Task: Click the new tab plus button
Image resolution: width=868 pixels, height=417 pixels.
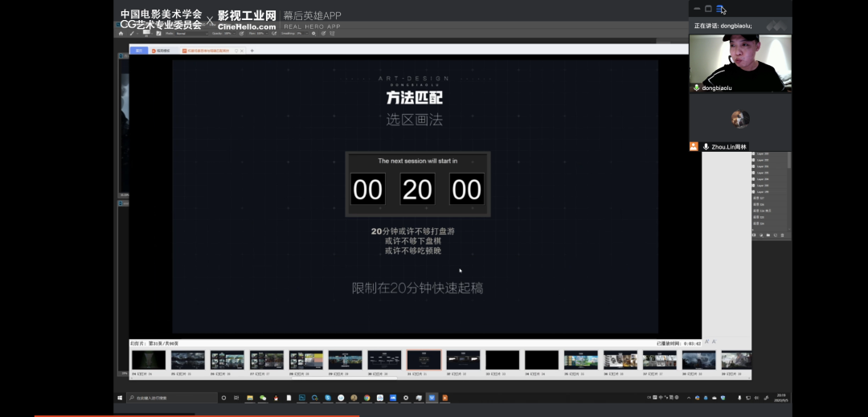Action: point(252,51)
